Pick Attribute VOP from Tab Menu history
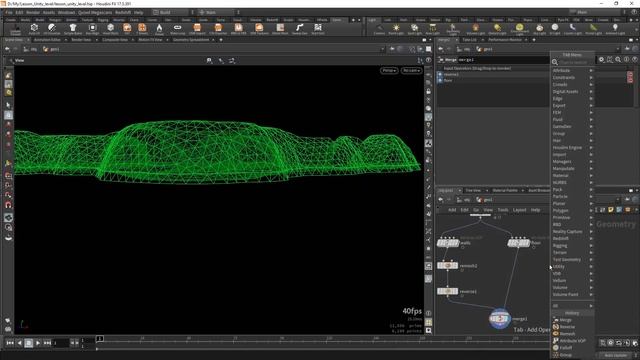Image resolution: width=640 pixels, height=360 pixels. 572,340
